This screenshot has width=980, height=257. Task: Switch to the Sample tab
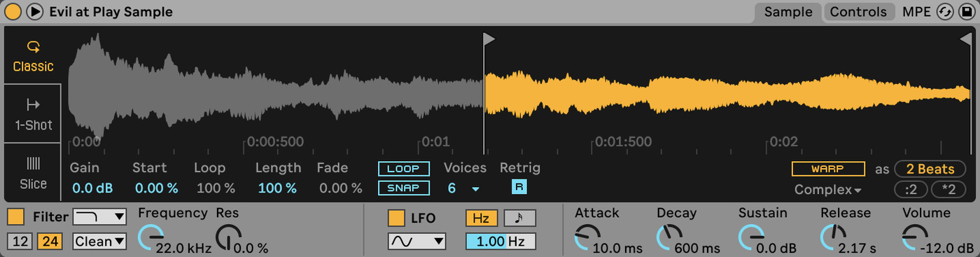pos(788,12)
